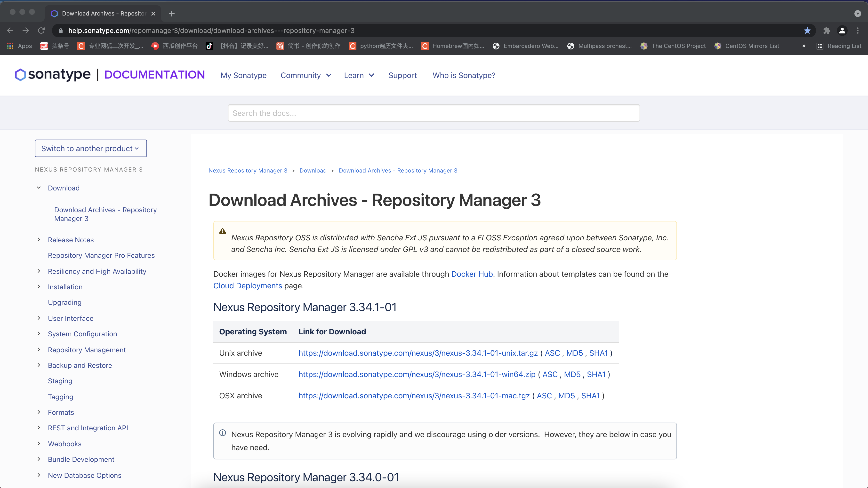Open Who is Sonatype? in top menu

[x=464, y=75]
